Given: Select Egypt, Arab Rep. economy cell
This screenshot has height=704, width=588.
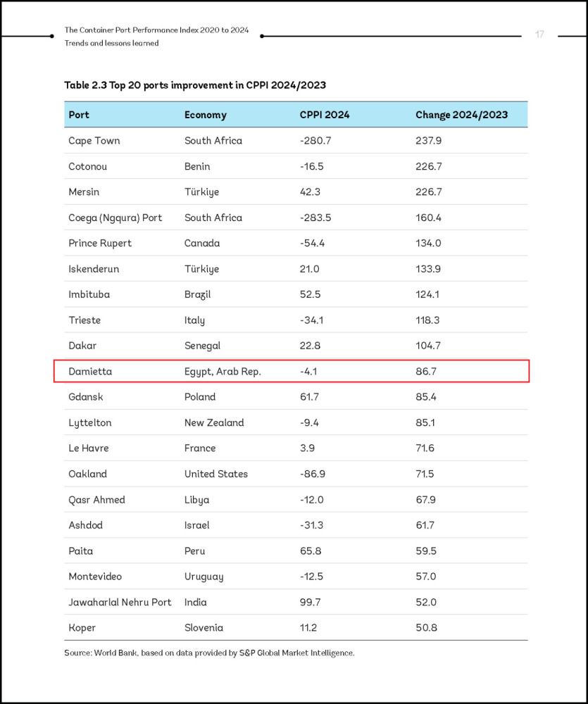Looking at the screenshot, I should tap(223, 371).
